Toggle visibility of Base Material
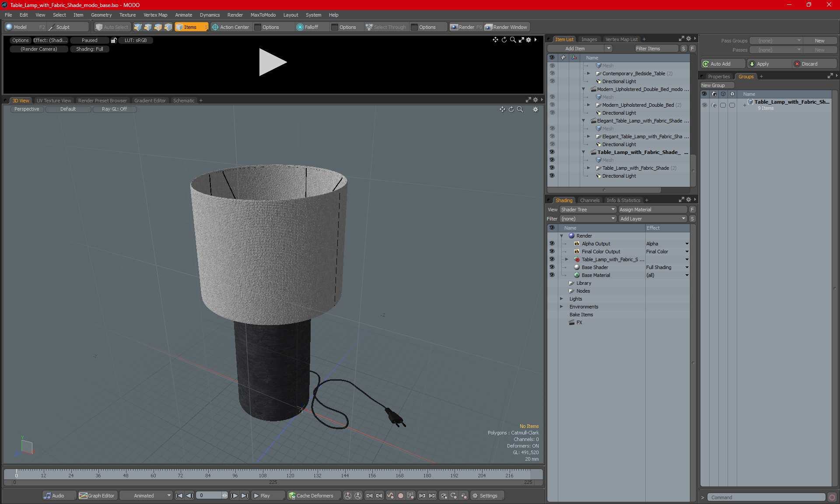Image resolution: width=840 pixels, height=504 pixels. (552, 275)
